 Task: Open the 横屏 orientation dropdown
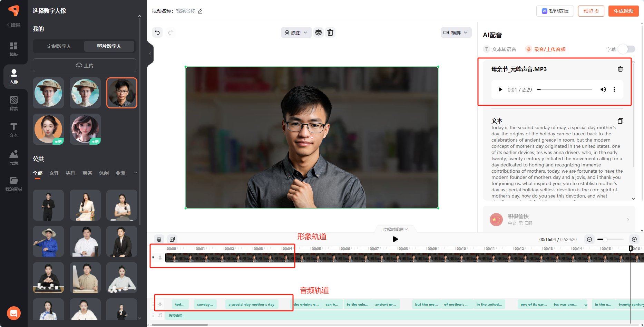click(456, 32)
